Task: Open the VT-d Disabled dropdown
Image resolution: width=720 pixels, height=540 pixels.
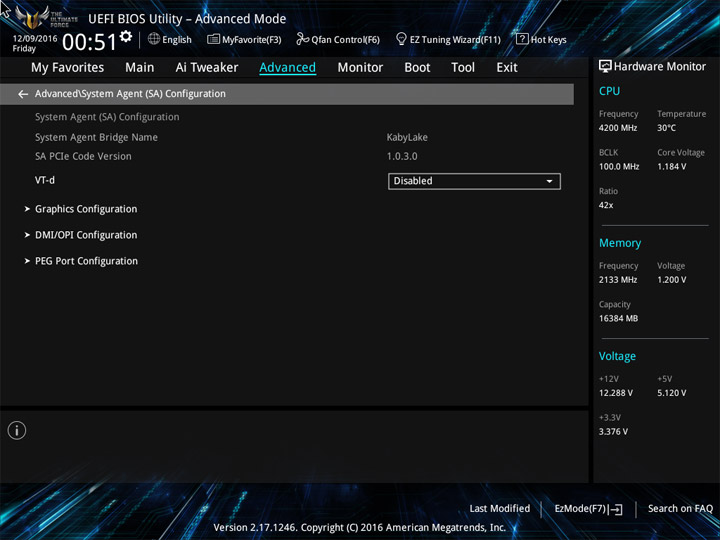Action: [x=474, y=181]
